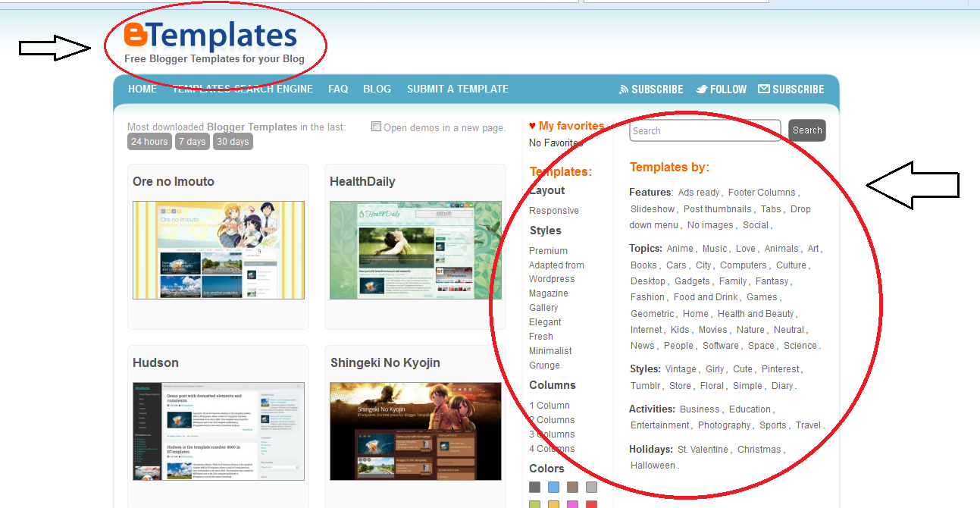Select the blue color swatch
Viewport: 980px width, 508px height.
click(553, 487)
